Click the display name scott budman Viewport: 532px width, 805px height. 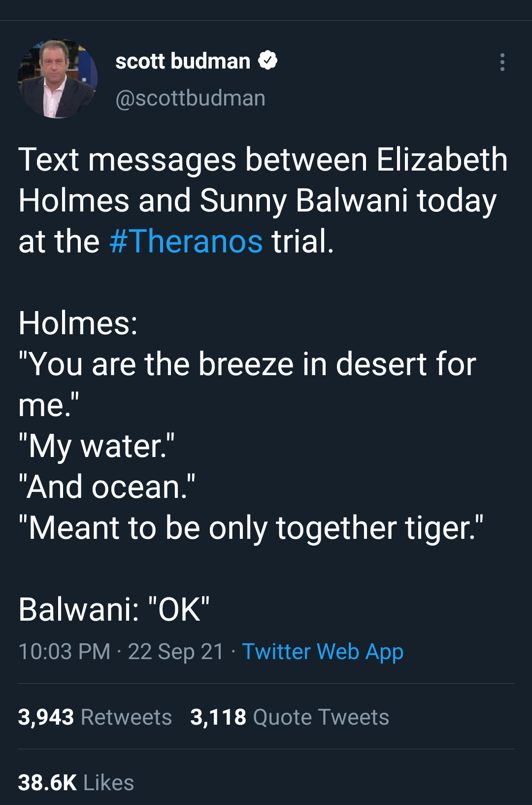[x=183, y=61]
